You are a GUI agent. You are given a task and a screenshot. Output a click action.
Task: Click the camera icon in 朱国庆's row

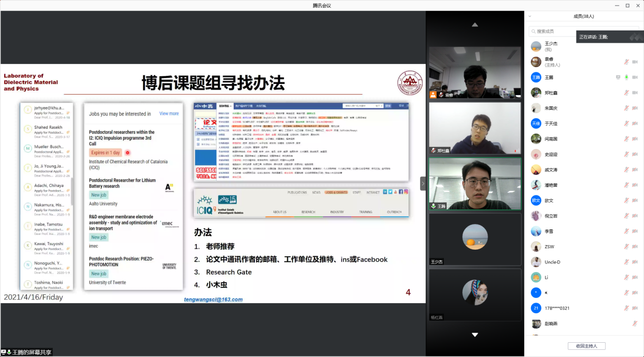click(x=635, y=108)
